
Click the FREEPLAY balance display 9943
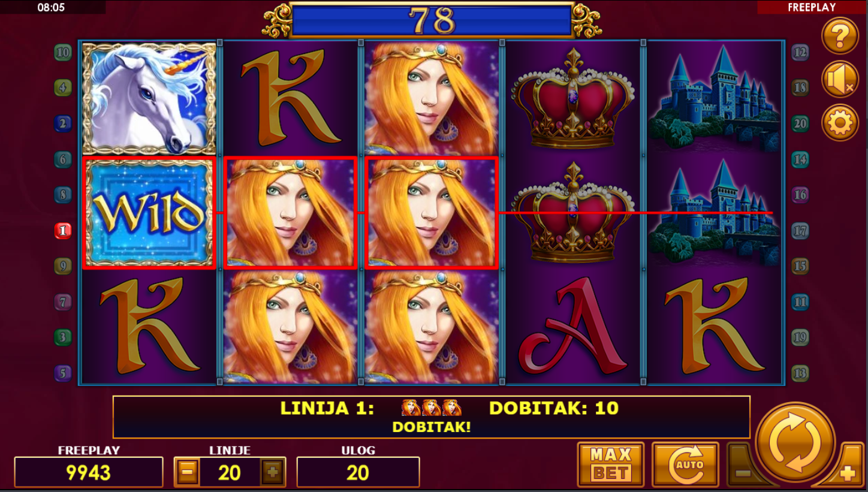pos(89,472)
